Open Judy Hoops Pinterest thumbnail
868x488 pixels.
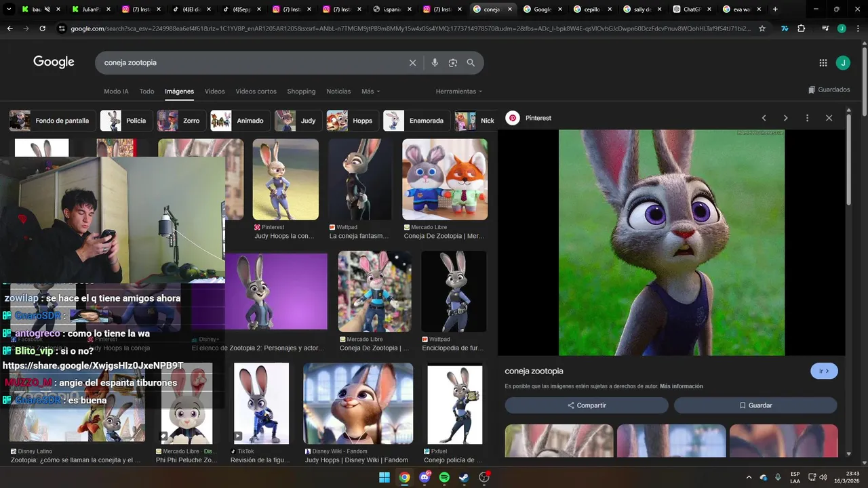tap(285, 180)
